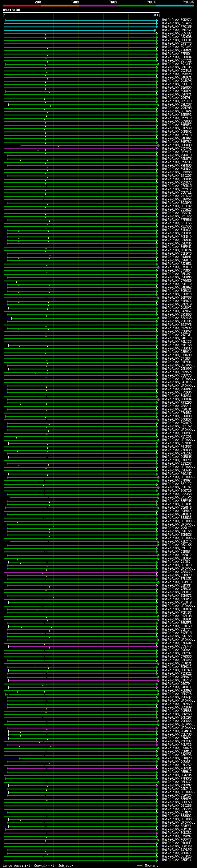Open hit UniRef100_B9R970
Viewport: 197px width, 868px height.
click(177, 20)
